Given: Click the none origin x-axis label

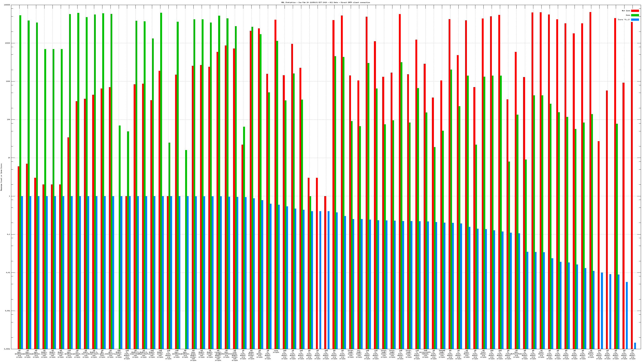Looking at the screenshot, I should coord(276,352).
